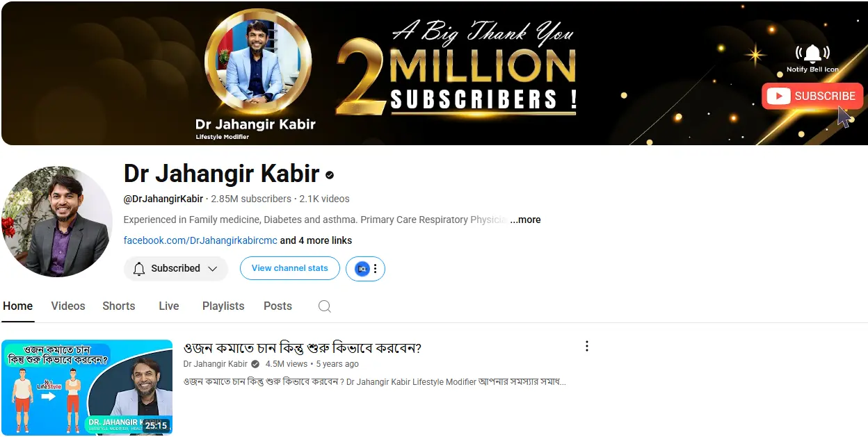Switch to the Videos tab
The width and height of the screenshot is (868, 437).
click(x=68, y=306)
